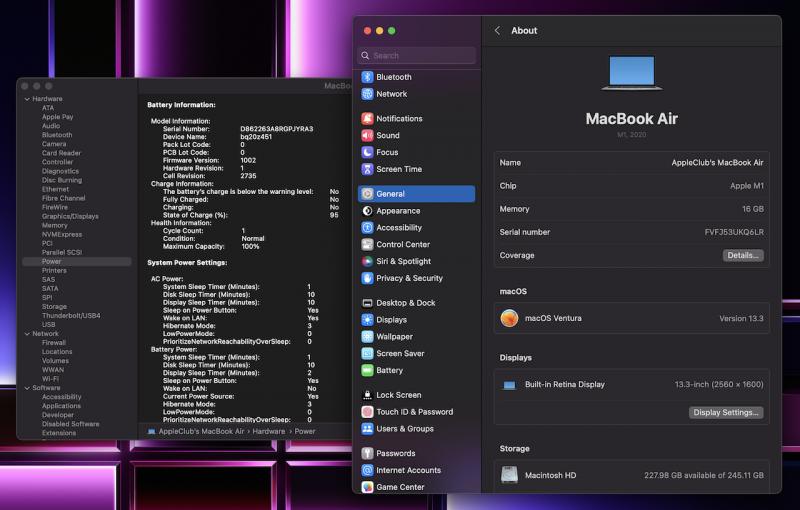This screenshot has width=800, height=510.
Task: Open Control Center settings pane
Action: click(402, 245)
